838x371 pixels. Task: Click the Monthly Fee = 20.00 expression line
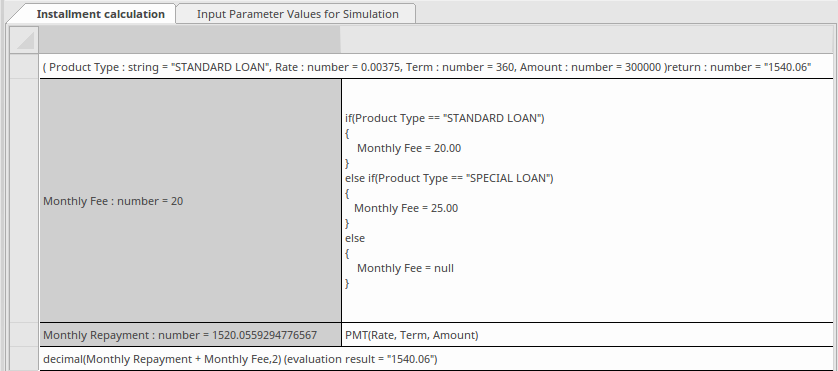tap(409, 148)
